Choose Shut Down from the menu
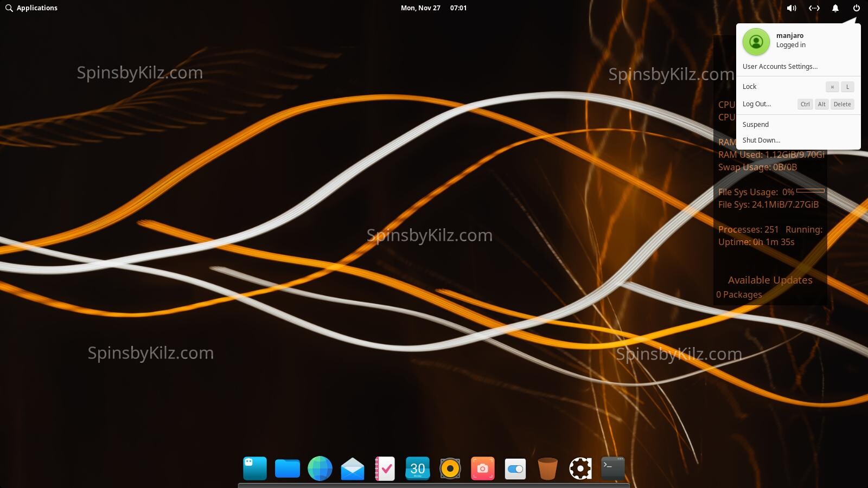Image resolution: width=868 pixels, height=488 pixels. (x=762, y=140)
